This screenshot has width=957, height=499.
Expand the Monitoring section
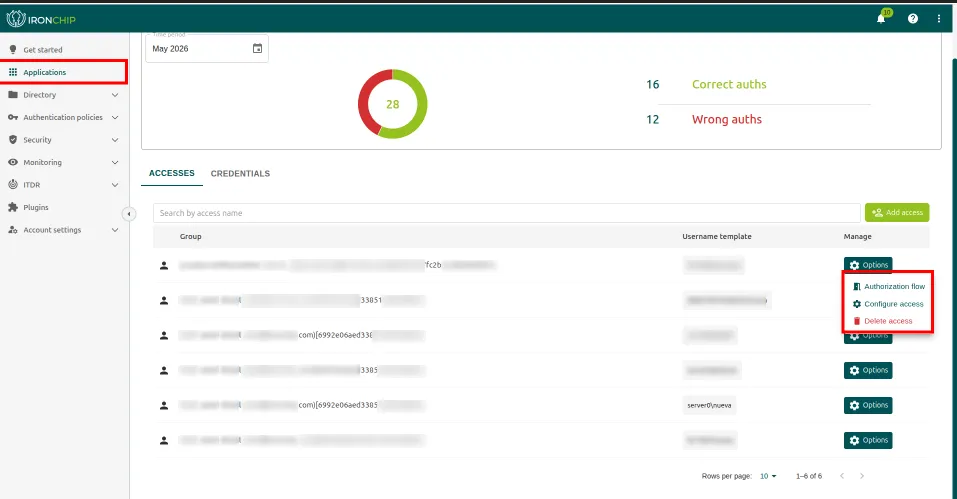tap(115, 163)
